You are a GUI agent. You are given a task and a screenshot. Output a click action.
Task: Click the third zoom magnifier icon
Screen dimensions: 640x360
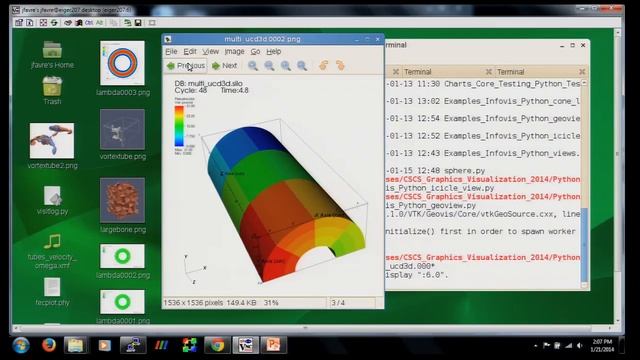point(286,66)
